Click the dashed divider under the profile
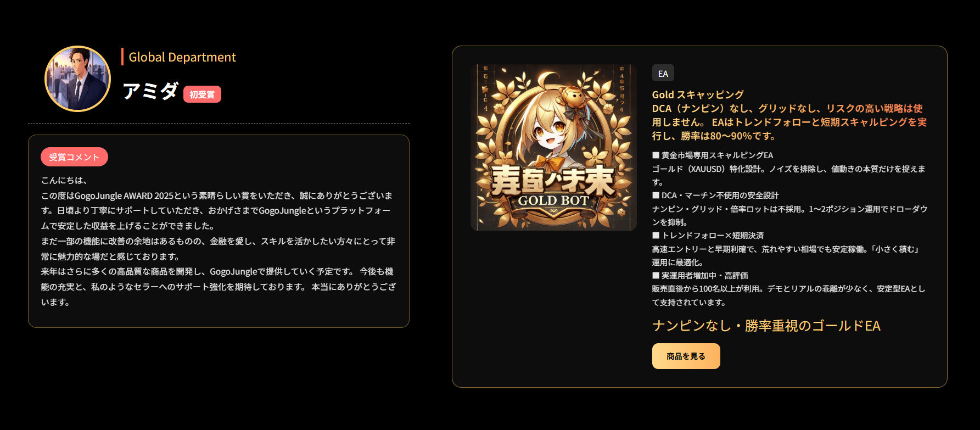Viewport: 980px width, 430px height. tap(219, 123)
